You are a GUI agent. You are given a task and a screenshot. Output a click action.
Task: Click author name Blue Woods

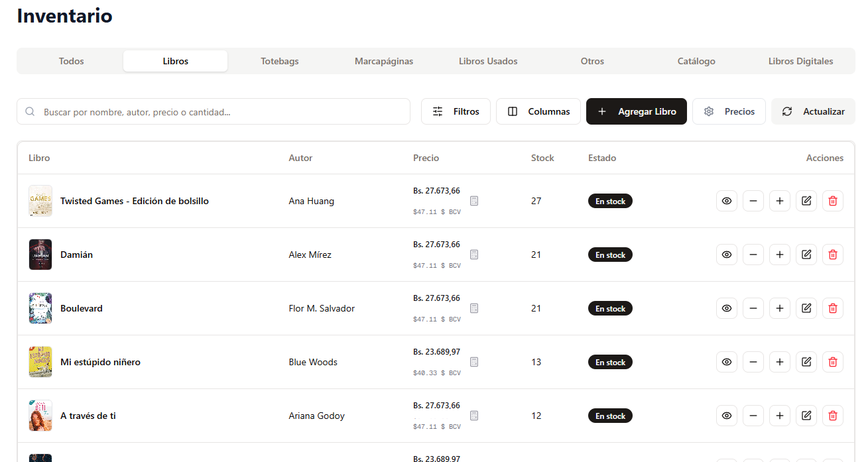pyautogui.click(x=313, y=362)
